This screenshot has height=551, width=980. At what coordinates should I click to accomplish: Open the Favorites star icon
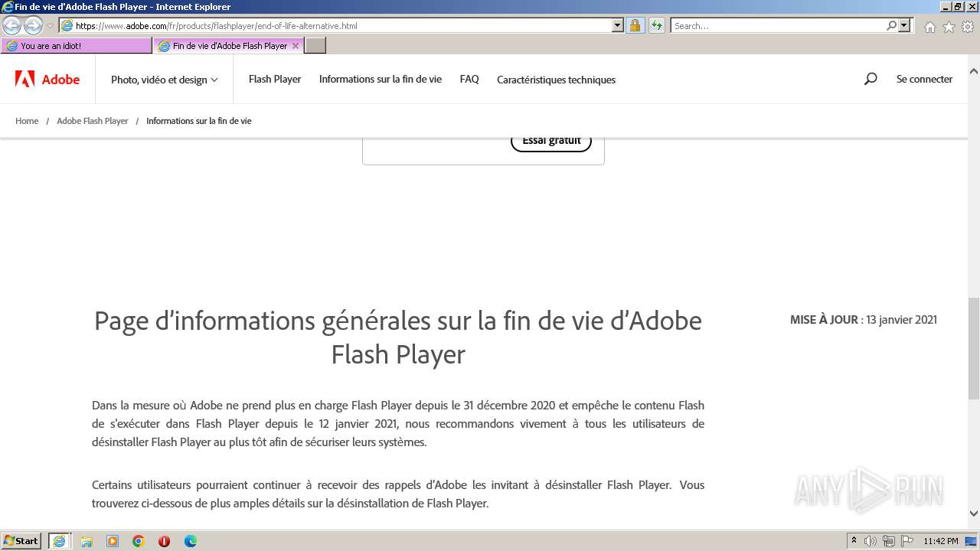[949, 27]
